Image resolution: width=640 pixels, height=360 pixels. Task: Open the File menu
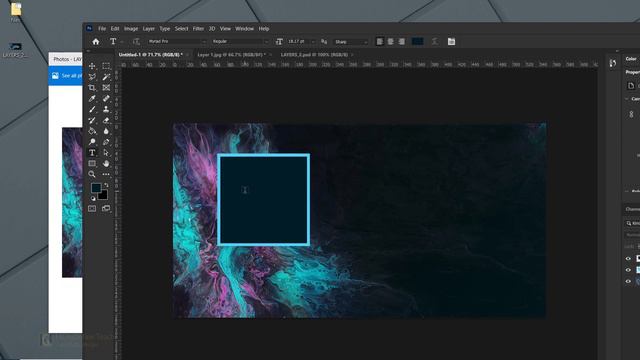coord(102,29)
